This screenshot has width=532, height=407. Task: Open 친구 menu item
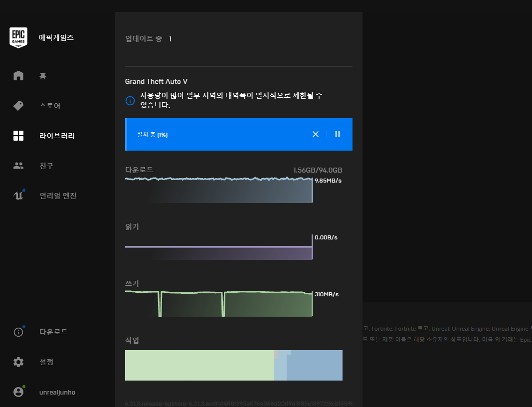coord(46,166)
